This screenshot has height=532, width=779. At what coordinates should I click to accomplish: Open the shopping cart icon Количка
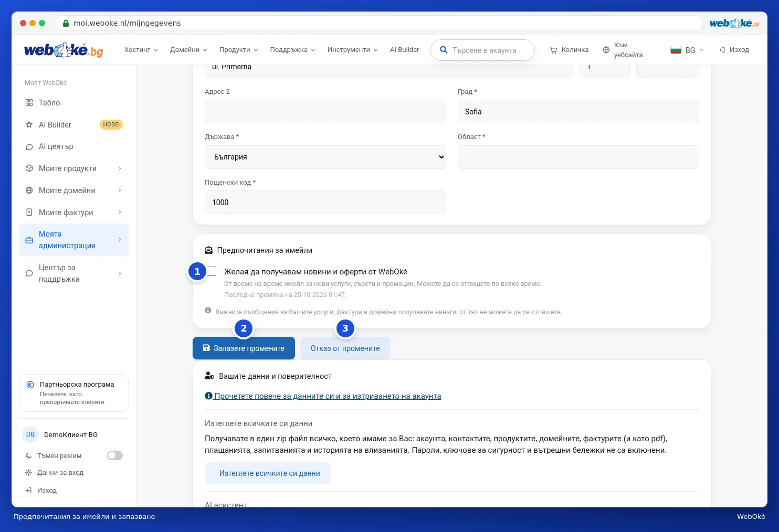[553, 50]
